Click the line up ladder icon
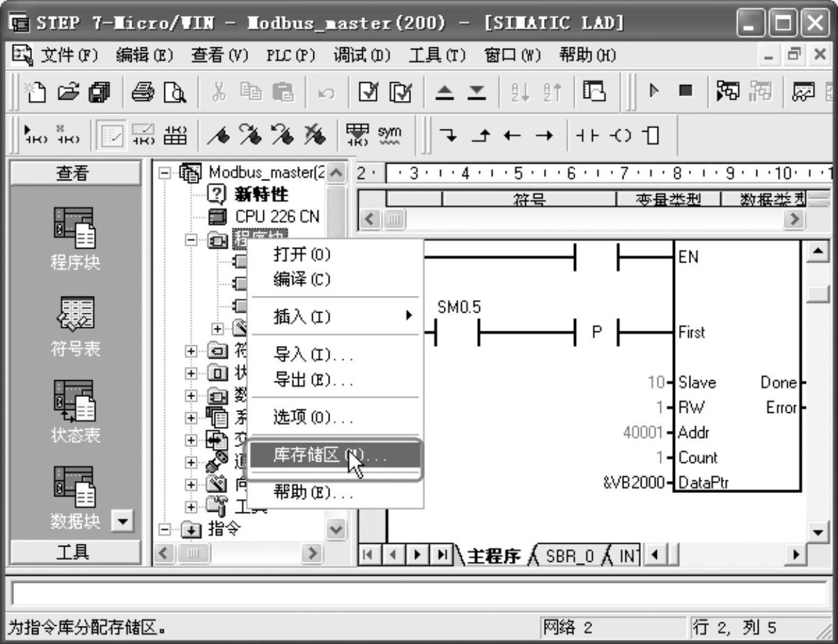The height and width of the screenshot is (644, 838). pyautogui.click(x=480, y=136)
